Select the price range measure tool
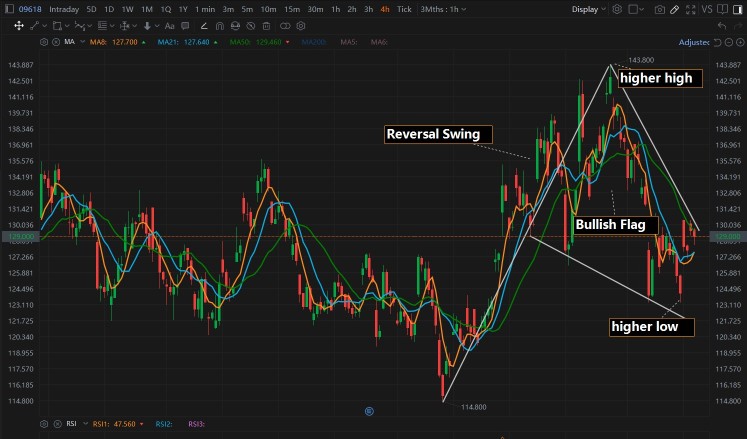This screenshot has width=747, height=439. click(124, 26)
